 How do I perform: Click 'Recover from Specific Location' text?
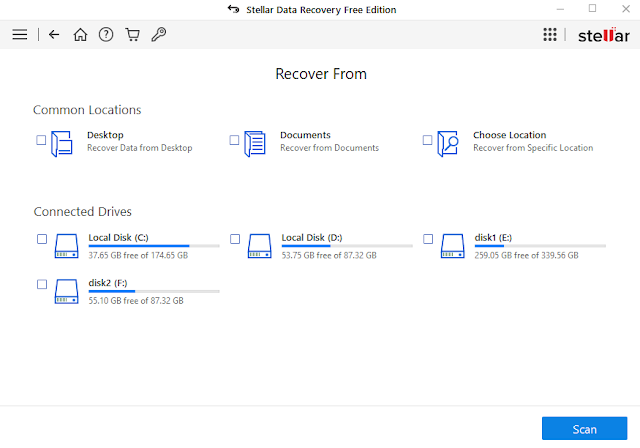[x=533, y=148]
